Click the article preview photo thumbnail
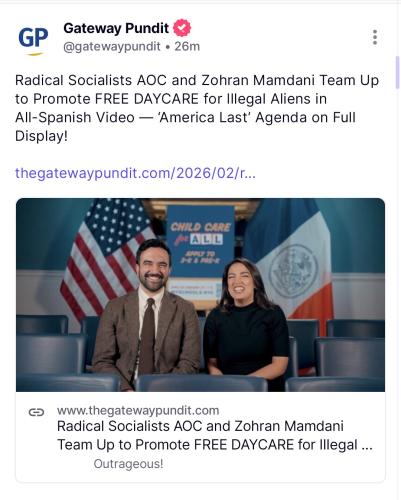Viewport: 401px width, 500px height. (x=200, y=295)
